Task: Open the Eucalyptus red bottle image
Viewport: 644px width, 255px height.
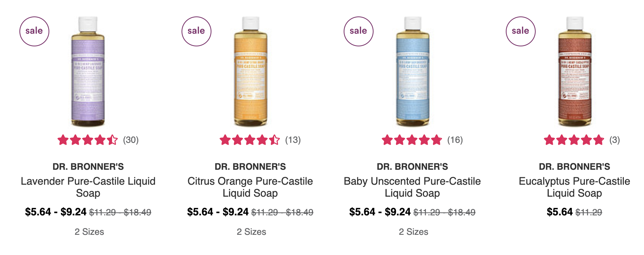Action: click(x=575, y=71)
